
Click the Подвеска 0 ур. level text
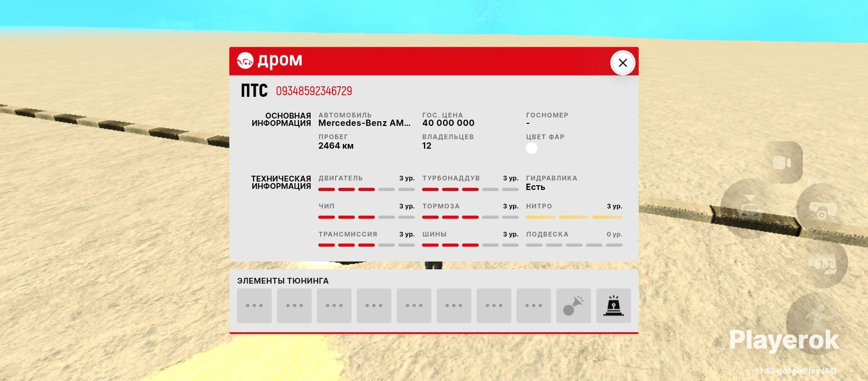click(614, 234)
